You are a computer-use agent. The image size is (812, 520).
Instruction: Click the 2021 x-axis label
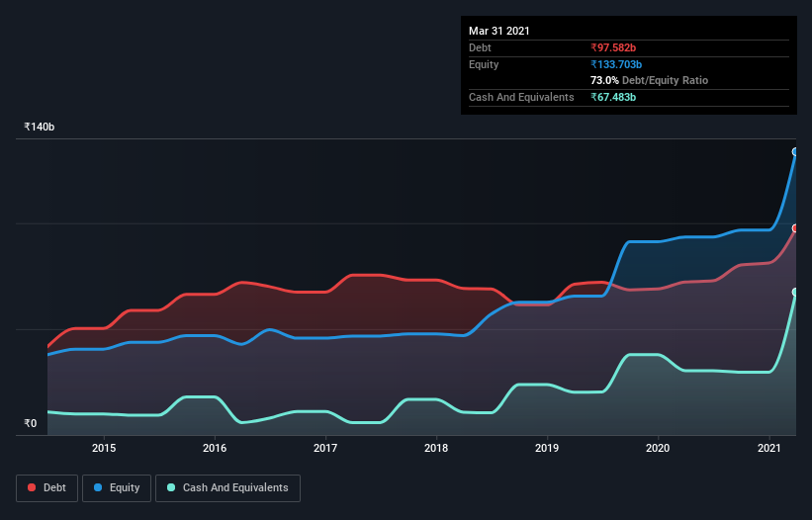pyautogui.click(x=769, y=448)
